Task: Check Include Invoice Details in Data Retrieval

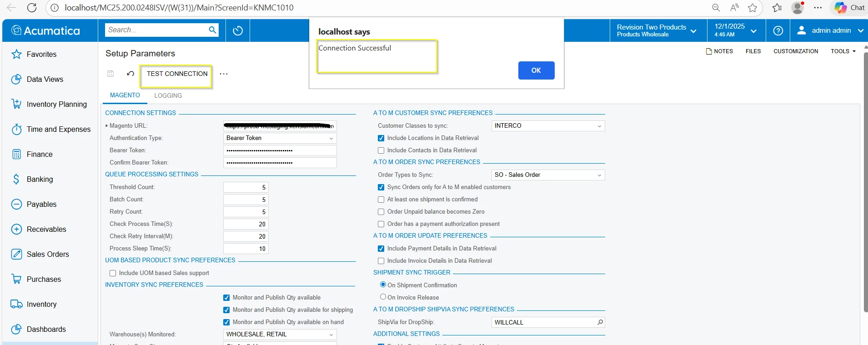Action: [x=381, y=261]
